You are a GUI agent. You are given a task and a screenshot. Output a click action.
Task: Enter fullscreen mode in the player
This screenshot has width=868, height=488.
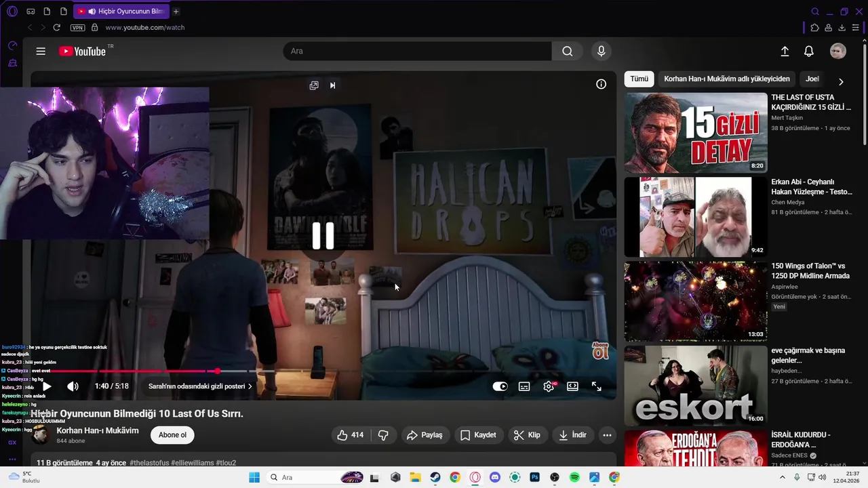597,386
